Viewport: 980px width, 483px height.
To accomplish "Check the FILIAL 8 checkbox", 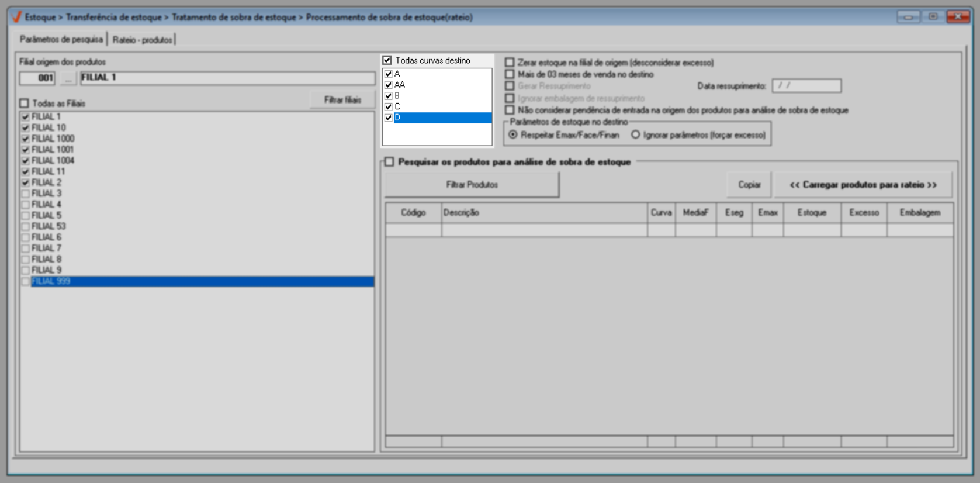I will (25, 260).
